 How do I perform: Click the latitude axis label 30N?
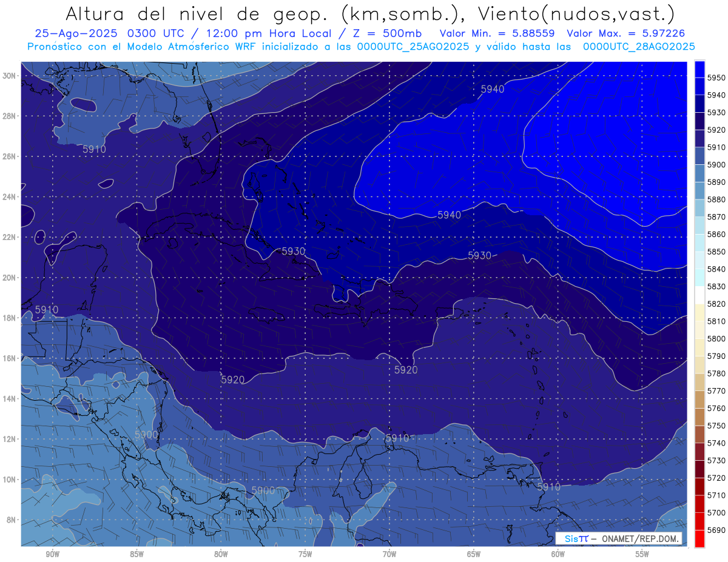coord(9,76)
